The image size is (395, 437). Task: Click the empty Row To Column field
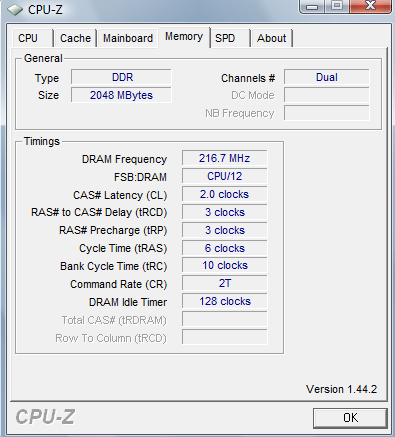224,338
